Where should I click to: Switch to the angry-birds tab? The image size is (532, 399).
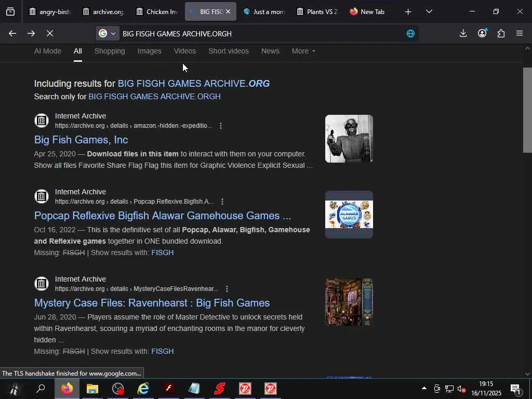click(x=49, y=12)
